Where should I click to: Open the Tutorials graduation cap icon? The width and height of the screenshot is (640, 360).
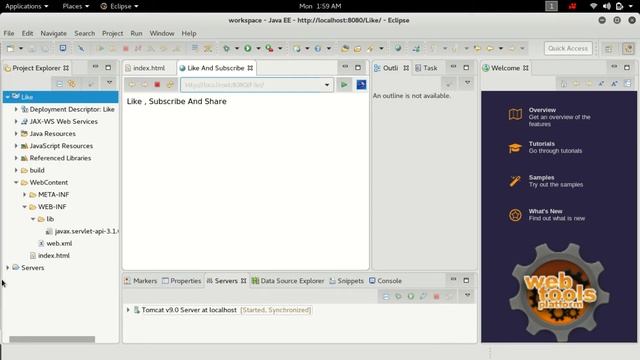[515, 148]
